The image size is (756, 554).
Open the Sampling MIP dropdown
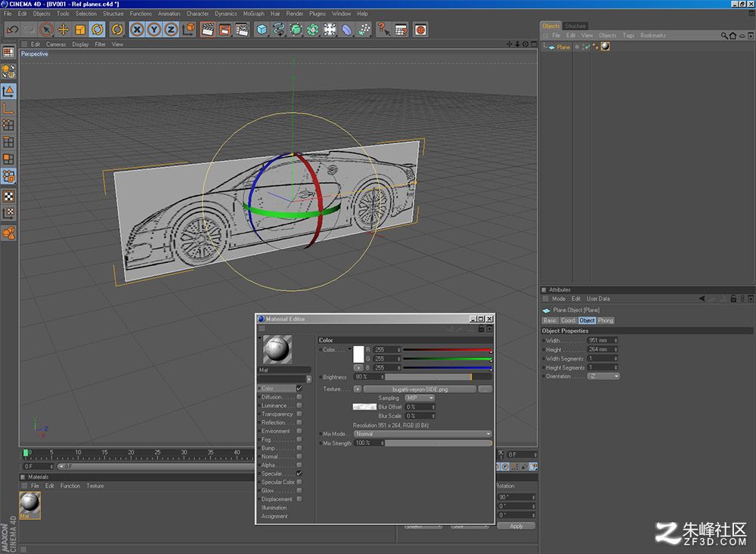pyautogui.click(x=420, y=398)
